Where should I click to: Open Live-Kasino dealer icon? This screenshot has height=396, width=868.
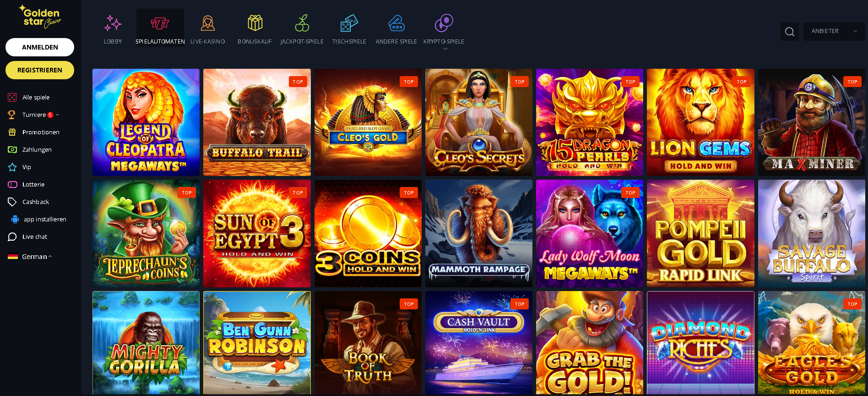point(208,23)
